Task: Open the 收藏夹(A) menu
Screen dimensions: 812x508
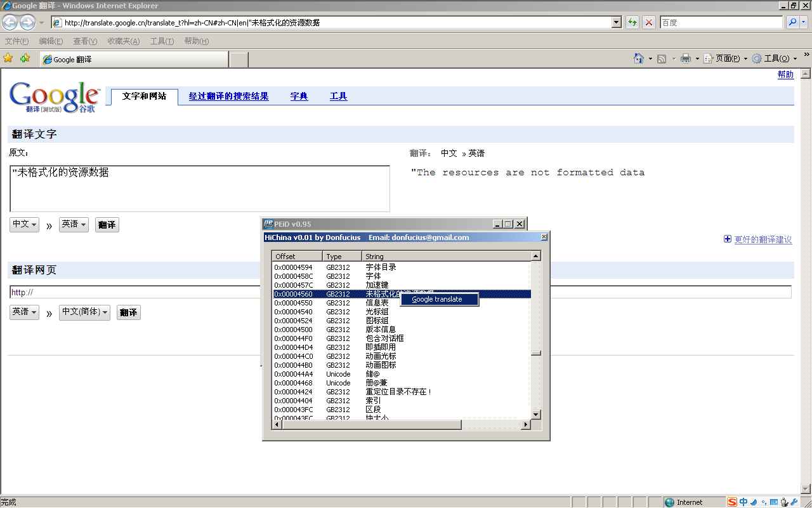Action: (123, 41)
